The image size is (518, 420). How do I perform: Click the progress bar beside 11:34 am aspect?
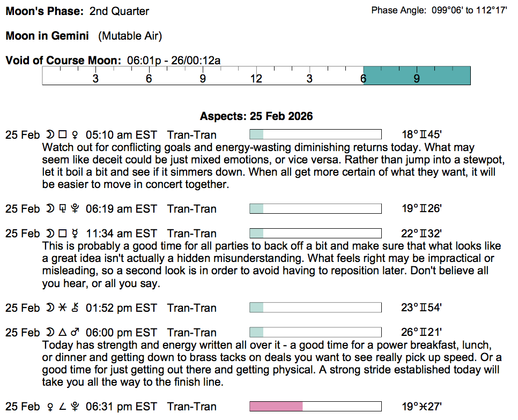click(315, 233)
